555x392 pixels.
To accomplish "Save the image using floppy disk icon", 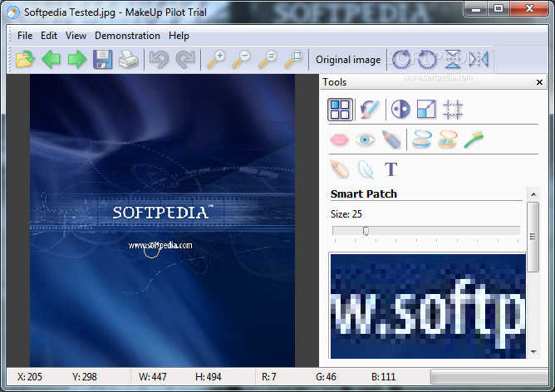I will click(103, 59).
